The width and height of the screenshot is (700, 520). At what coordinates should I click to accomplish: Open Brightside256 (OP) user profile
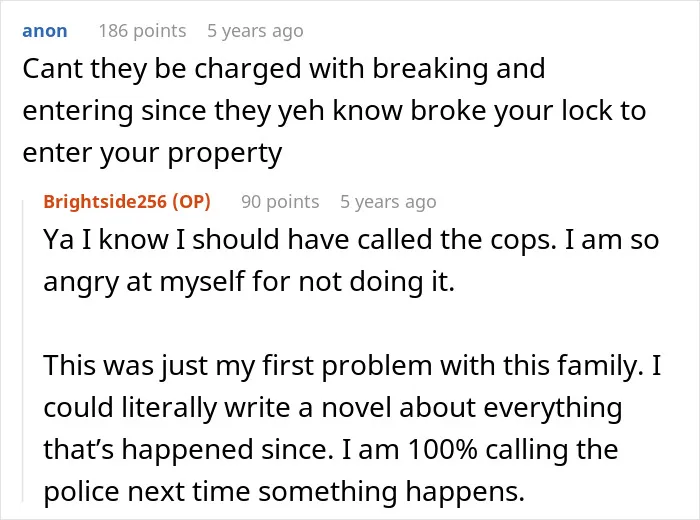coord(127,202)
